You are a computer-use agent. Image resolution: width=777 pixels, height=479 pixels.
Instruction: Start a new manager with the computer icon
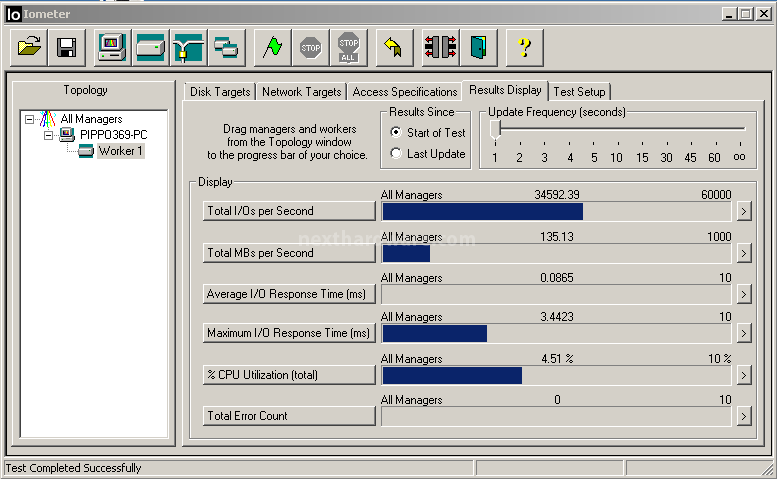[x=112, y=48]
